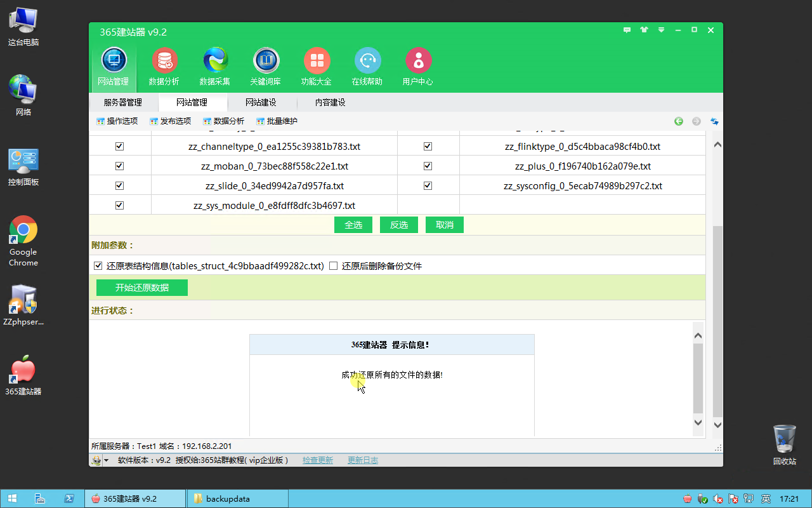Open the 数据采集 module icon
The height and width of the screenshot is (508, 812).
pos(215,67)
